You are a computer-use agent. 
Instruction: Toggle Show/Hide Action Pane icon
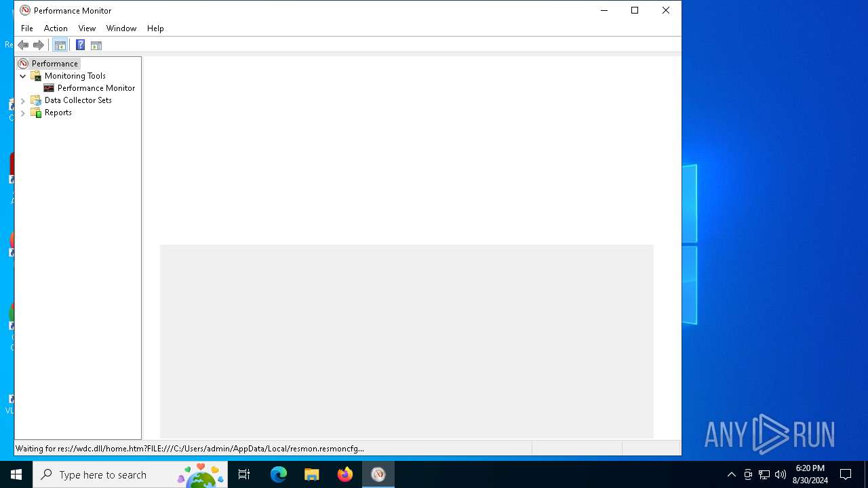coord(96,45)
